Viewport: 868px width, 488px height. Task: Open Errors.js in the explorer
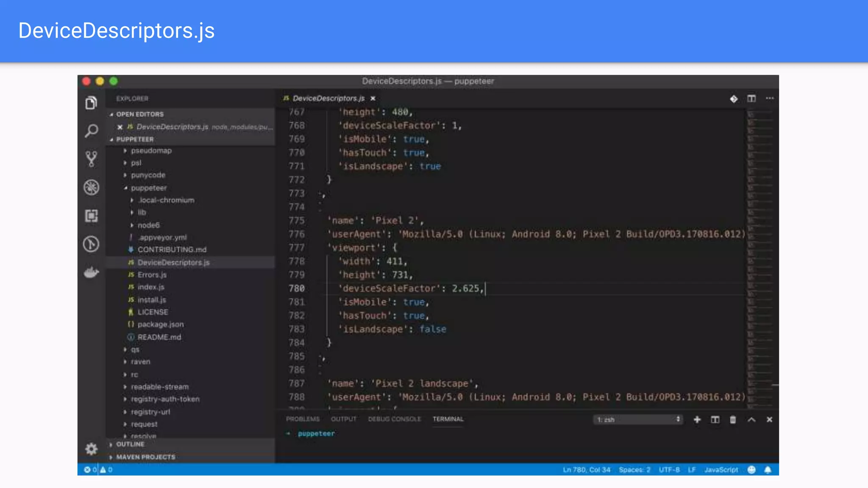(x=152, y=275)
